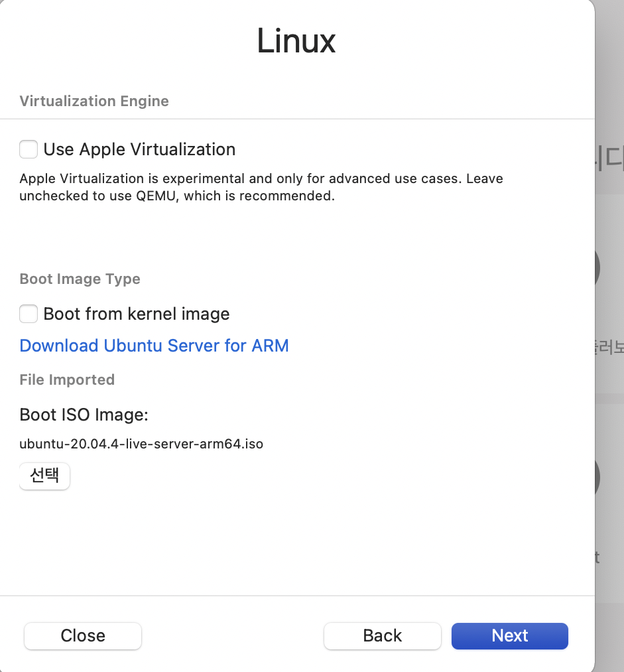Viewport: 624px width, 672px height.
Task: Tick the Boot from kernel image checkbox
Action: [29, 314]
